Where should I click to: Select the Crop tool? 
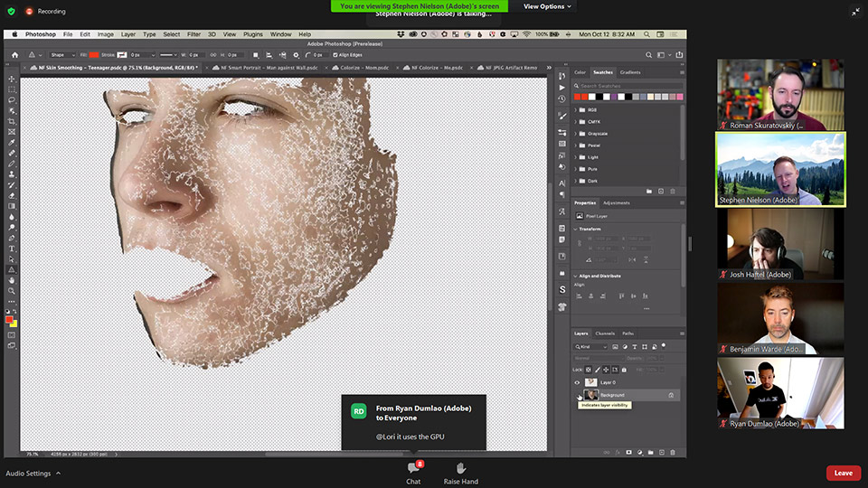click(x=12, y=121)
